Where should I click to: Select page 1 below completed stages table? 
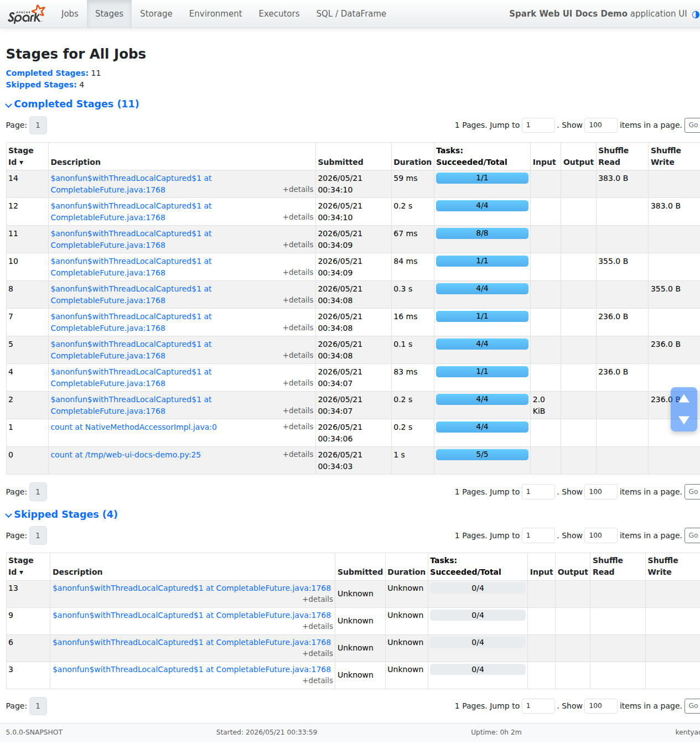click(x=38, y=492)
